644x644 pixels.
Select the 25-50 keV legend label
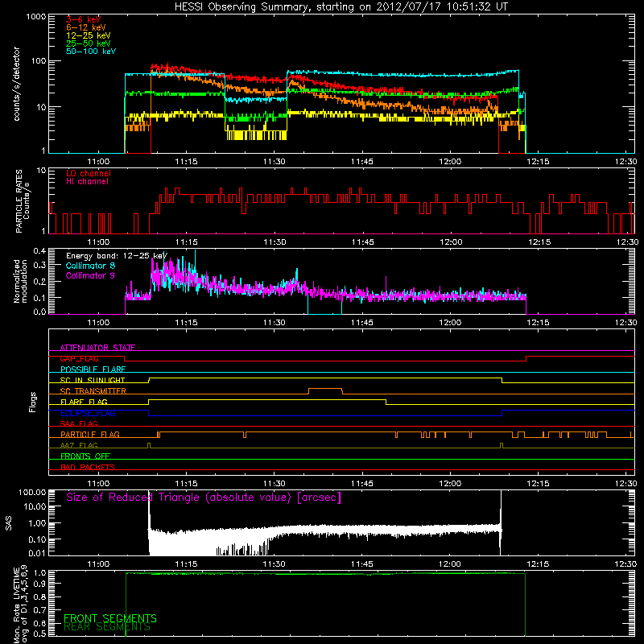pyautogui.click(x=89, y=43)
